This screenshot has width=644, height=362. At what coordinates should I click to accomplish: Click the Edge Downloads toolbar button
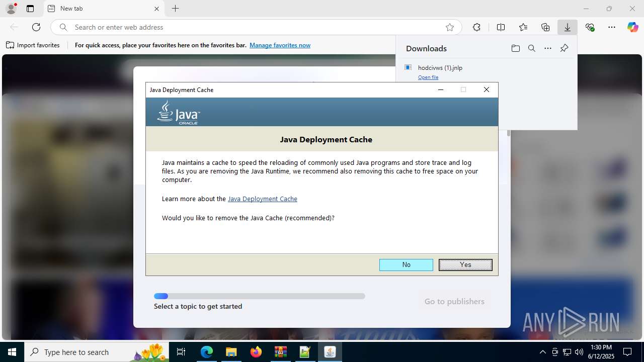click(x=568, y=27)
